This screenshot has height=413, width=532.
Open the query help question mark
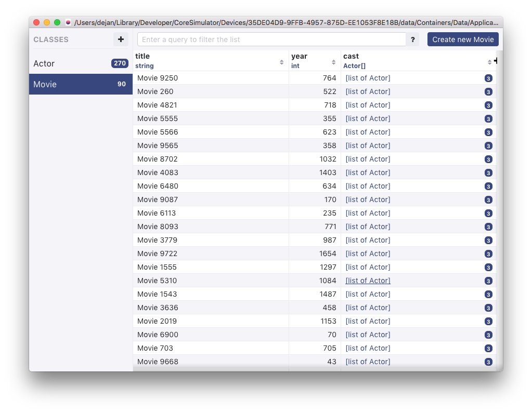[x=412, y=39]
